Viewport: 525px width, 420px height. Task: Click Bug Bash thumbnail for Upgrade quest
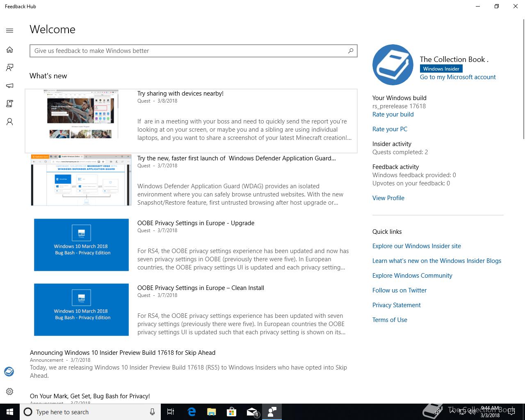(81, 245)
